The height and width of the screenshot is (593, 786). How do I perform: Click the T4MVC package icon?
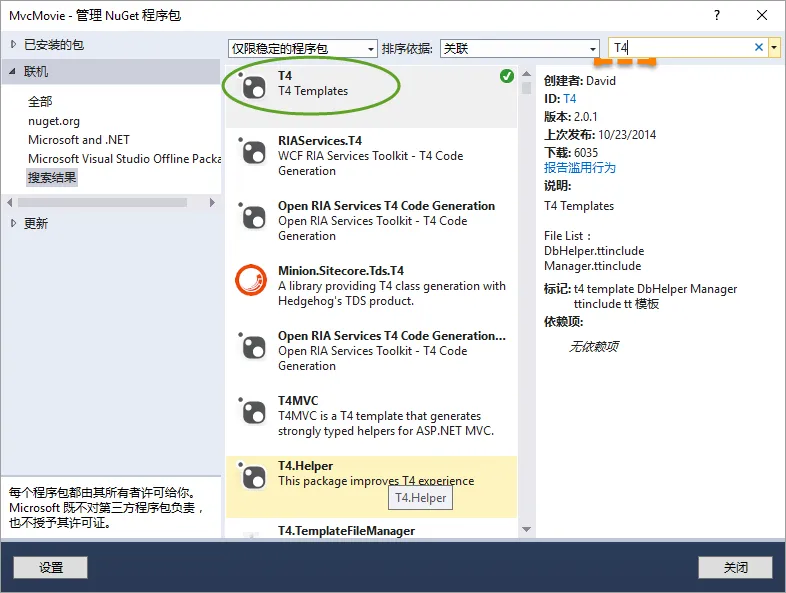tap(253, 412)
